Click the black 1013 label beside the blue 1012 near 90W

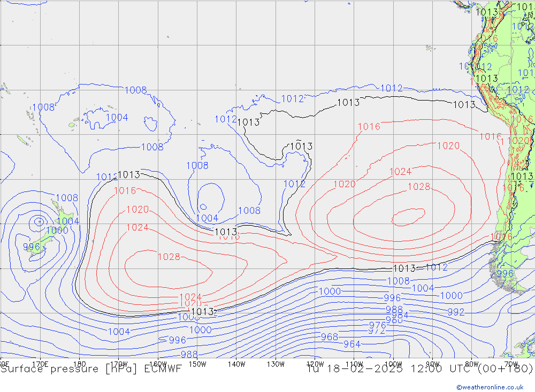point(404,268)
